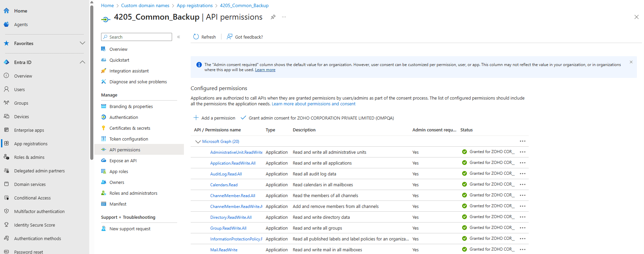Image resolution: width=644 pixels, height=254 pixels.
Task: Open Application.ReadWrite.All permission link
Action: (x=233, y=163)
